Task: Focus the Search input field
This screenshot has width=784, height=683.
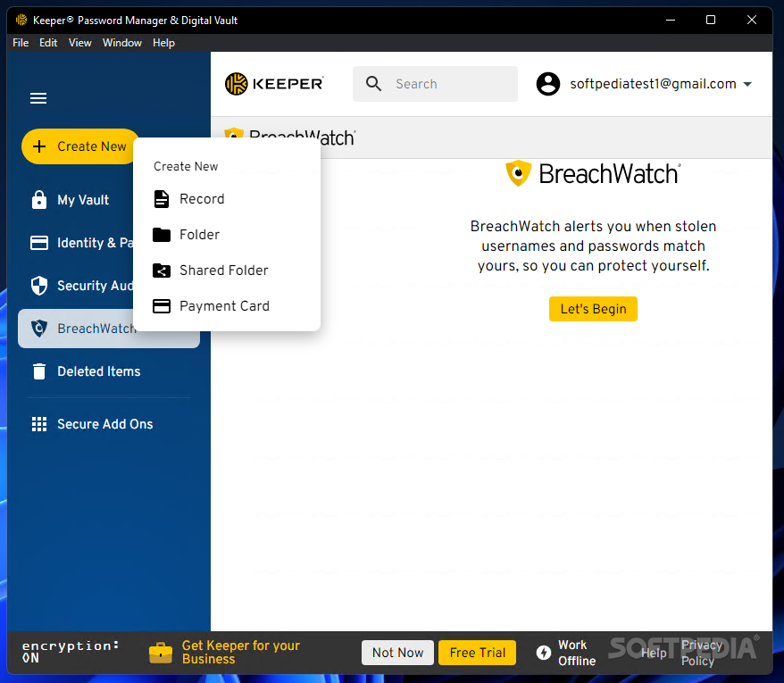Action: click(x=435, y=84)
